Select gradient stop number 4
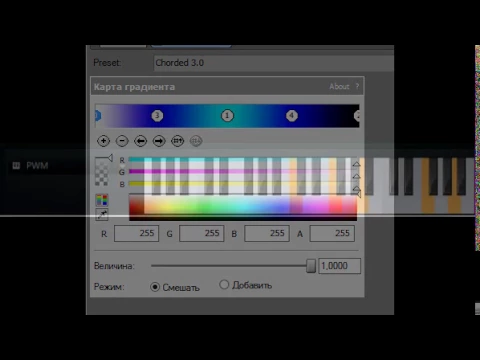Viewport: 480px width, 360px height. [292, 116]
